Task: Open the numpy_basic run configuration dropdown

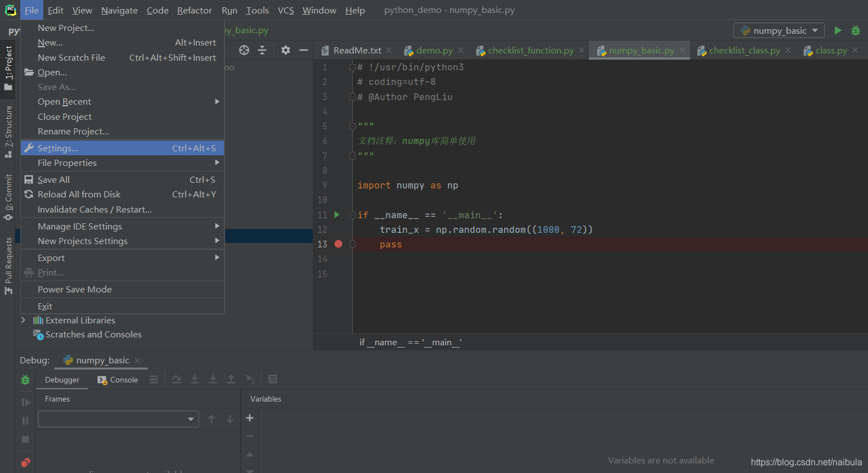Action: pyautogui.click(x=779, y=30)
